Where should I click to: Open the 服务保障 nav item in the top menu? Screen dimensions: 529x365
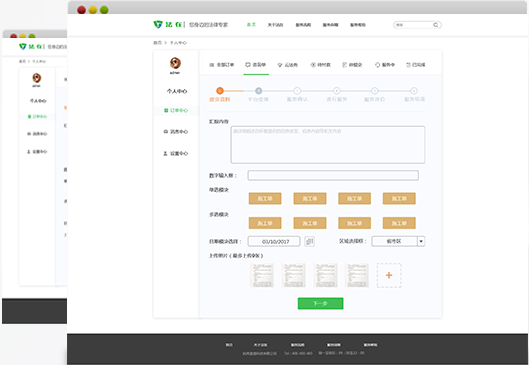(330, 25)
